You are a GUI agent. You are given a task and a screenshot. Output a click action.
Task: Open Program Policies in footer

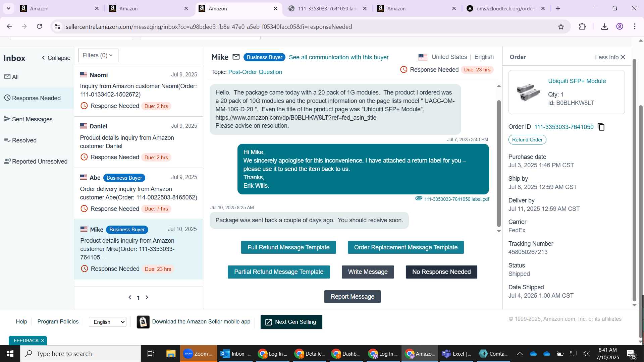coord(58,322)
